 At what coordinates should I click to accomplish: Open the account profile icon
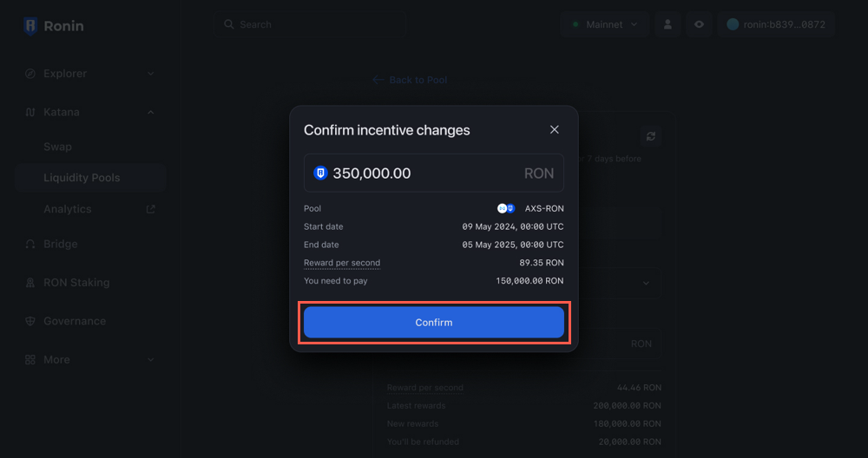(667, 24)
